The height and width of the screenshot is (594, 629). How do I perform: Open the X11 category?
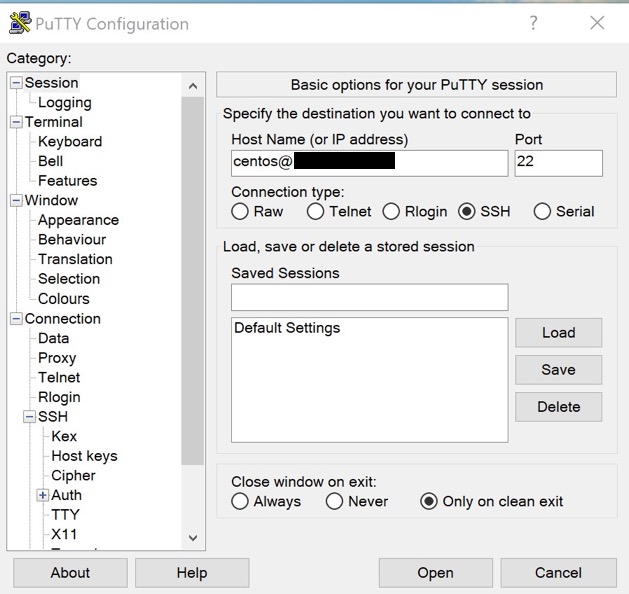pos(64,535)
